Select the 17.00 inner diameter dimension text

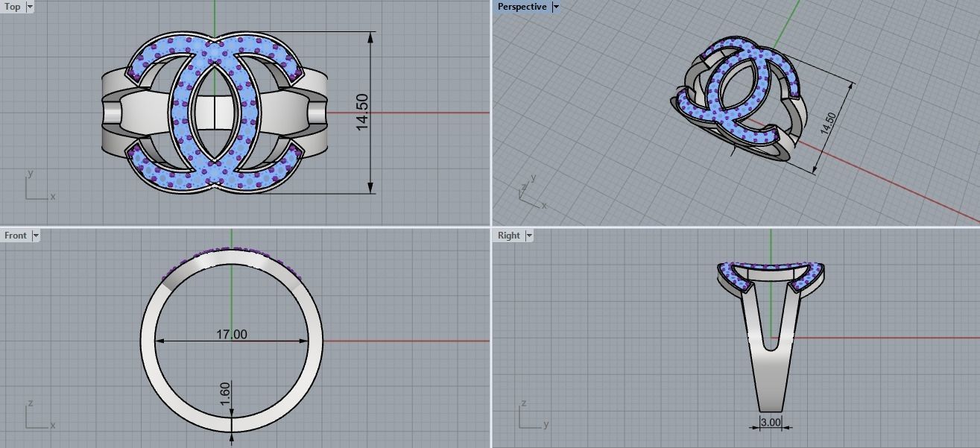tap(231, 335)
